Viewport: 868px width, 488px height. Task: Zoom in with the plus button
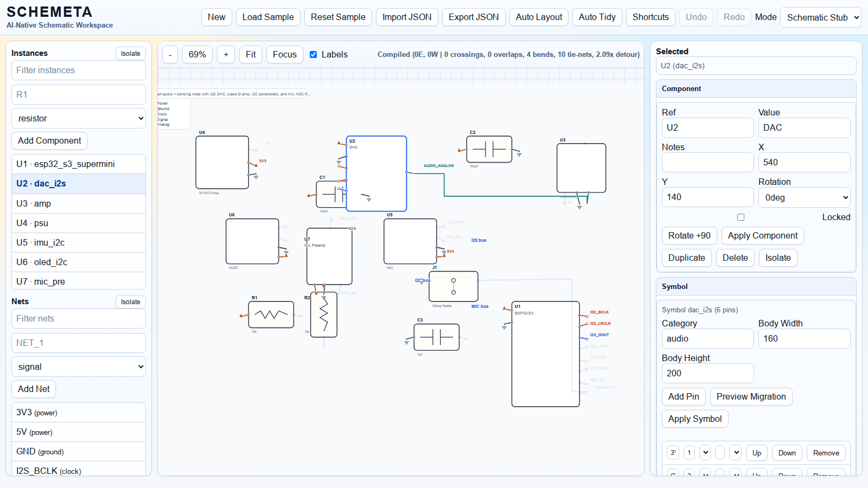pyautogui.click(x=226, y=55)
